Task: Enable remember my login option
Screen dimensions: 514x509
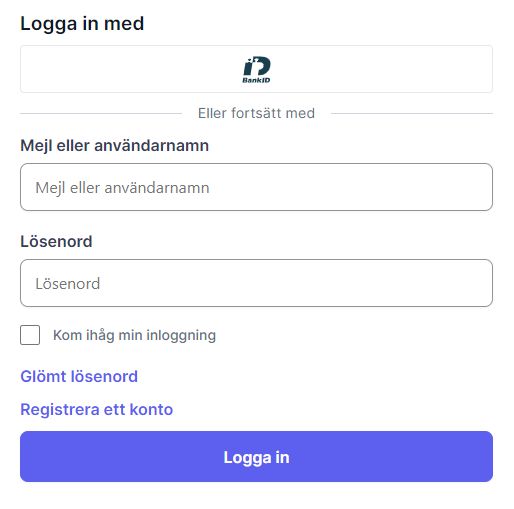Action: [30, 335]
